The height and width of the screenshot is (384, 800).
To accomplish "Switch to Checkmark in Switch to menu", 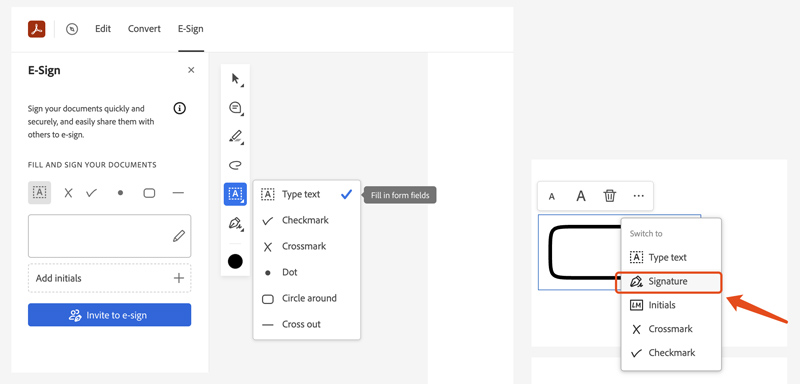I will point(671,353).
